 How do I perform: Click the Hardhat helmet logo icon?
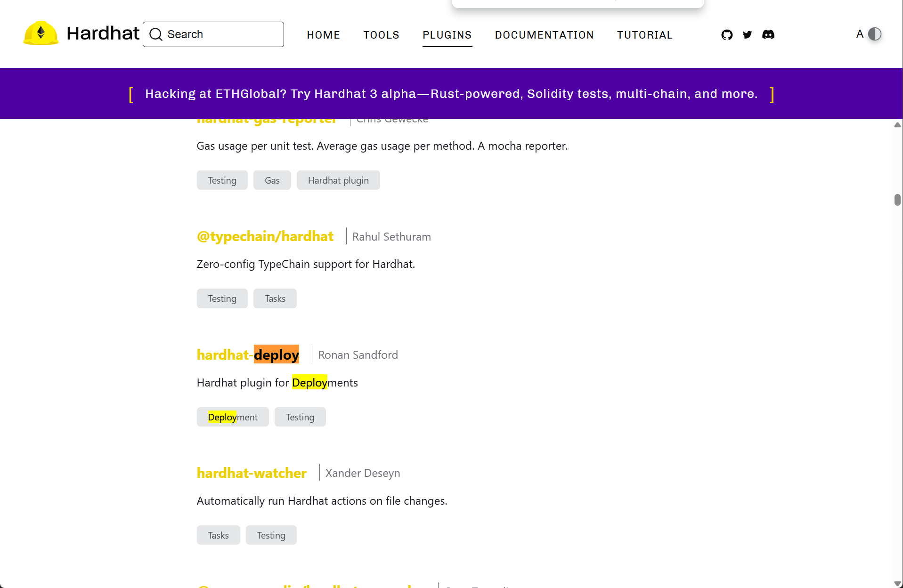click(41, 33)
